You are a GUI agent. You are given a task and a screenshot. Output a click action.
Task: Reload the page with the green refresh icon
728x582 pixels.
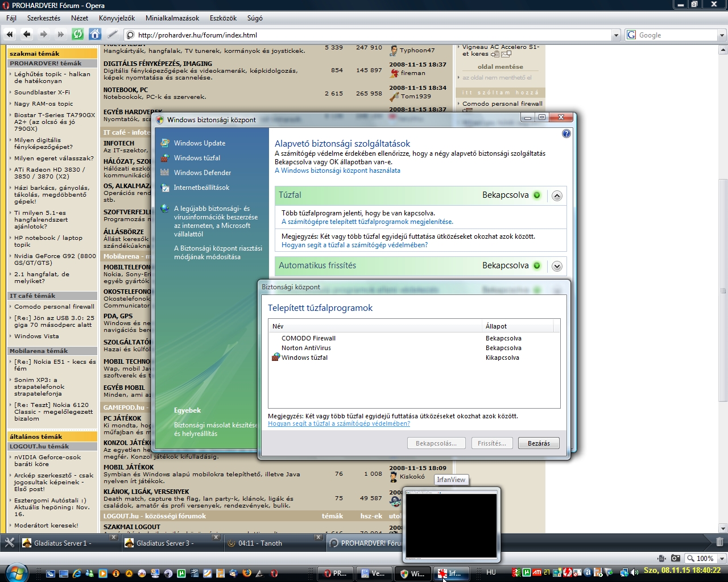78,35
